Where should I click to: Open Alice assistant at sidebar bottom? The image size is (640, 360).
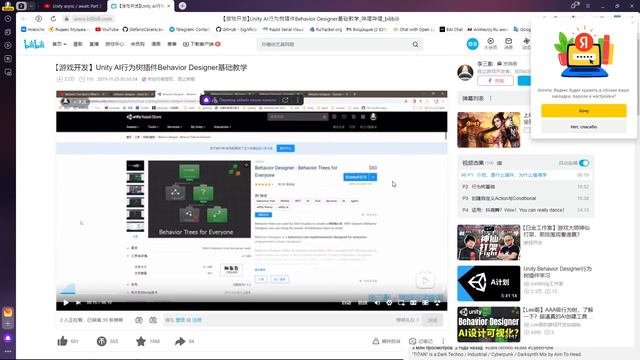click(8, 338)
